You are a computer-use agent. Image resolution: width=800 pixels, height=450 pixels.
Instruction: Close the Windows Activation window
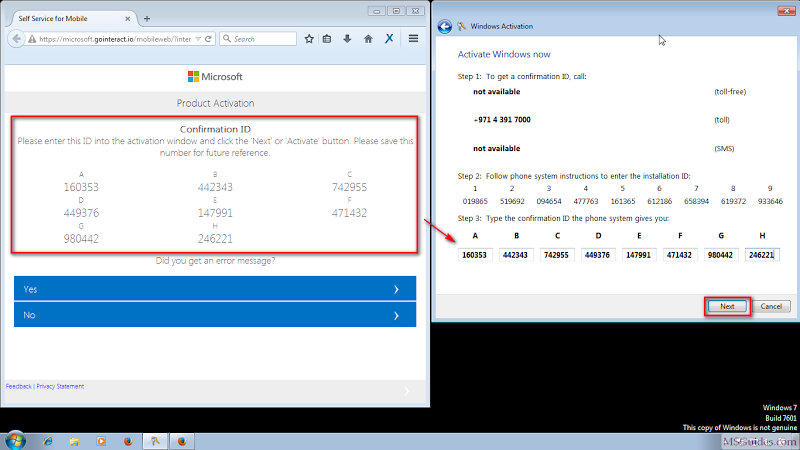pos(786,11)
